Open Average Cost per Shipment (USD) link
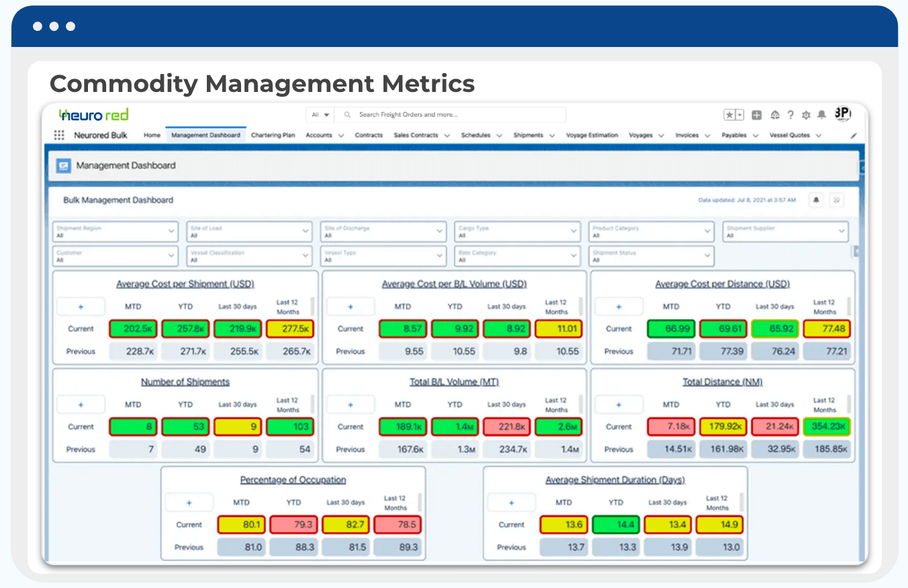 185,284
